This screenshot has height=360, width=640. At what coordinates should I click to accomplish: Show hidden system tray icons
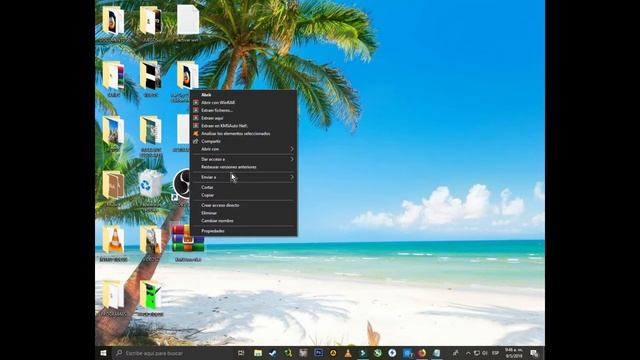(x=468, y=353)
